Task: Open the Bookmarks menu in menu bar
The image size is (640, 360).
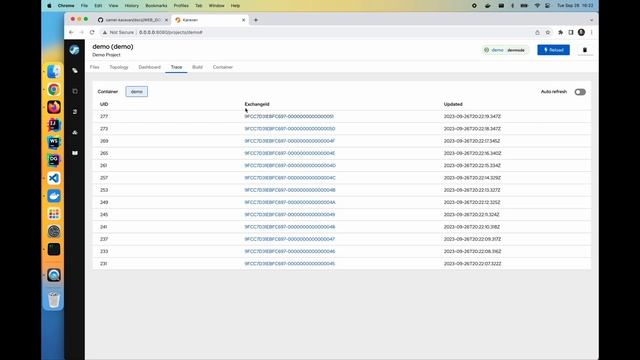Action: 156,6
